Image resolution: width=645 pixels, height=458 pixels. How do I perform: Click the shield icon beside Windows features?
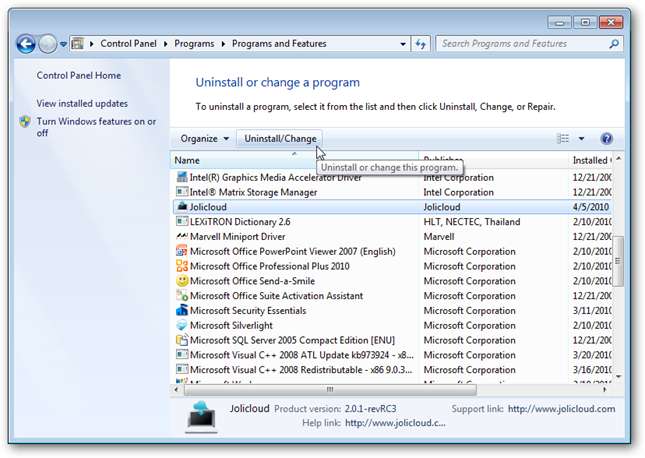click(25, 121)
